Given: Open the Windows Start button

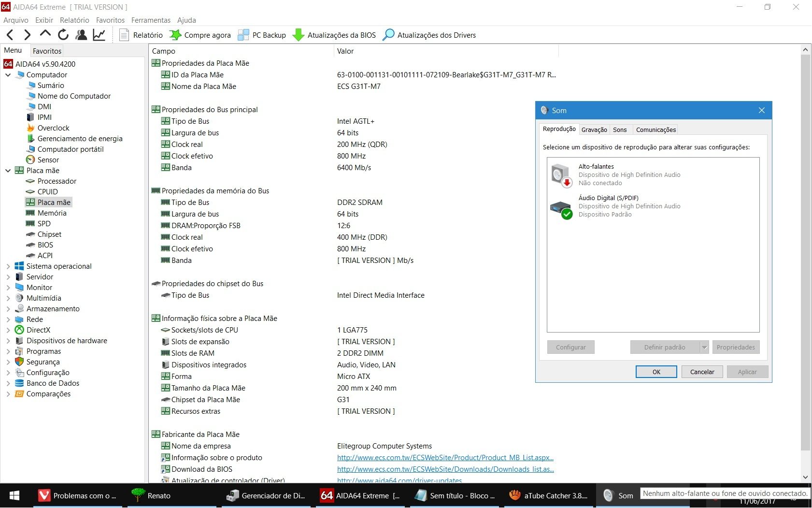Looking at the screenshot, I should point(14,495).
